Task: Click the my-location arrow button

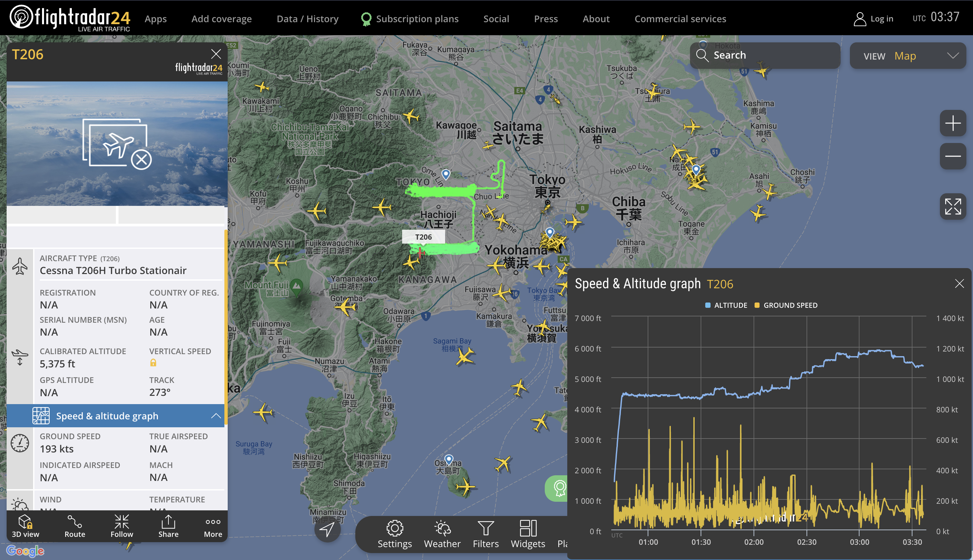Action: tap(327, 529)
